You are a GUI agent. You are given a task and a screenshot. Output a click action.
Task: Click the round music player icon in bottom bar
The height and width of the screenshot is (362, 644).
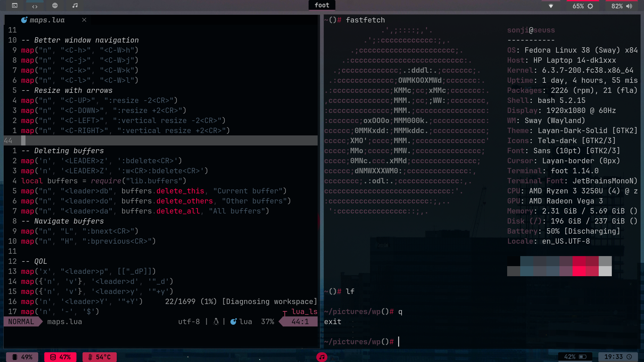click(322, 357)
